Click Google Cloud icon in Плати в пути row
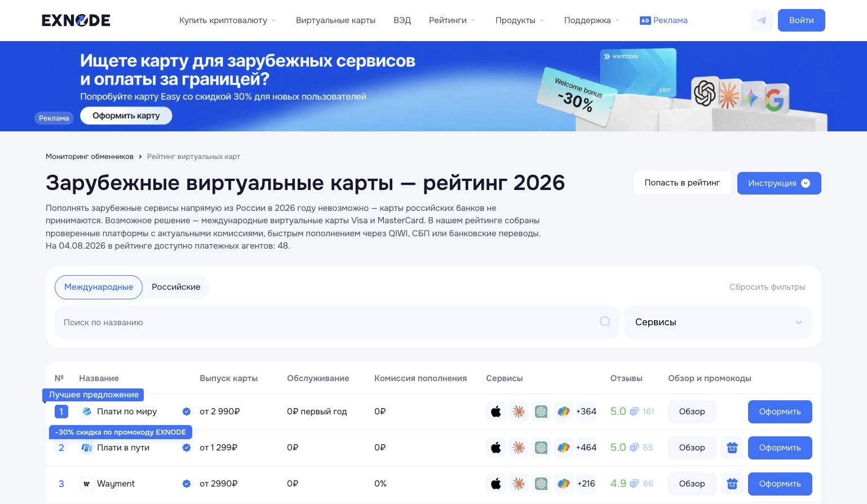Viewport: 867px width, 504px height. pyautogui.click(x=564, y=448)
